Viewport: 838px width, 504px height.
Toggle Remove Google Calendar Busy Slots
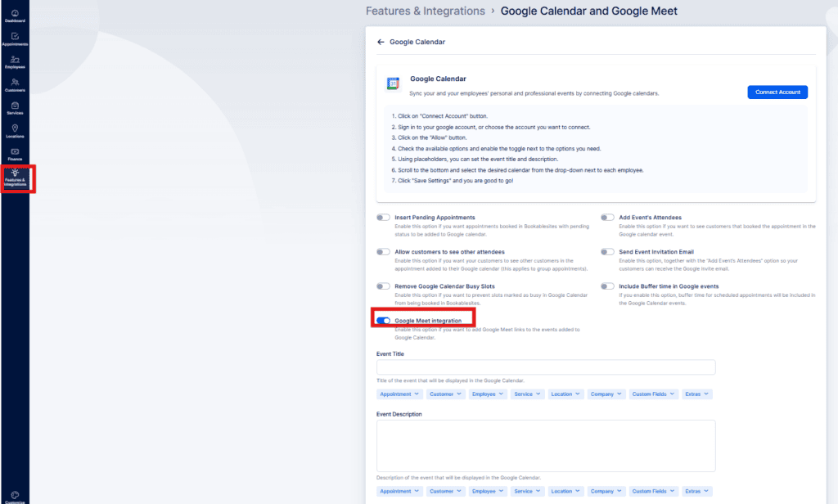383,286
